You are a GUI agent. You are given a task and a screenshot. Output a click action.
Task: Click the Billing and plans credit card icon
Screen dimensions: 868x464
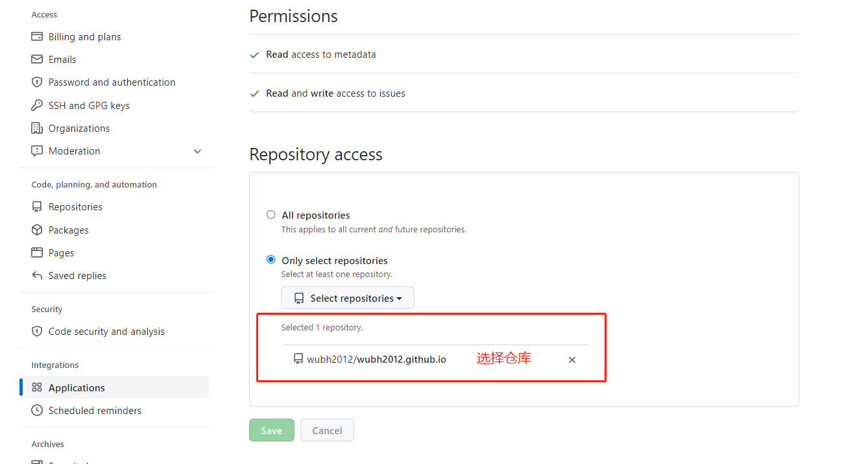click(x=37, y=37)
